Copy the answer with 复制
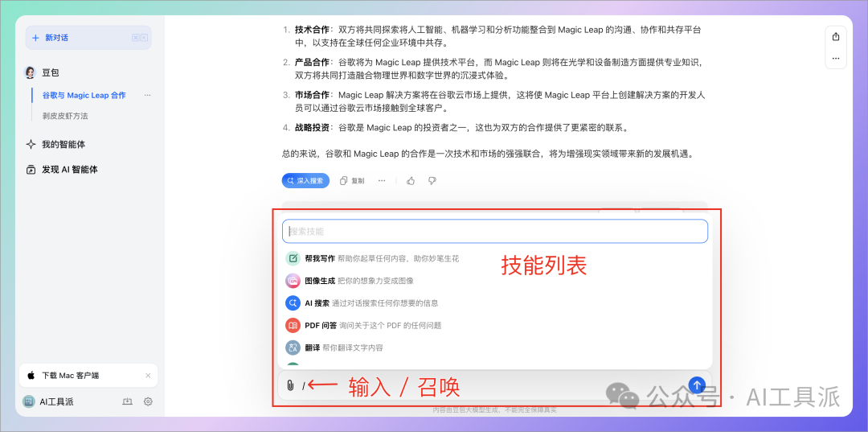The image size is (868, 432). pos(352,180)
